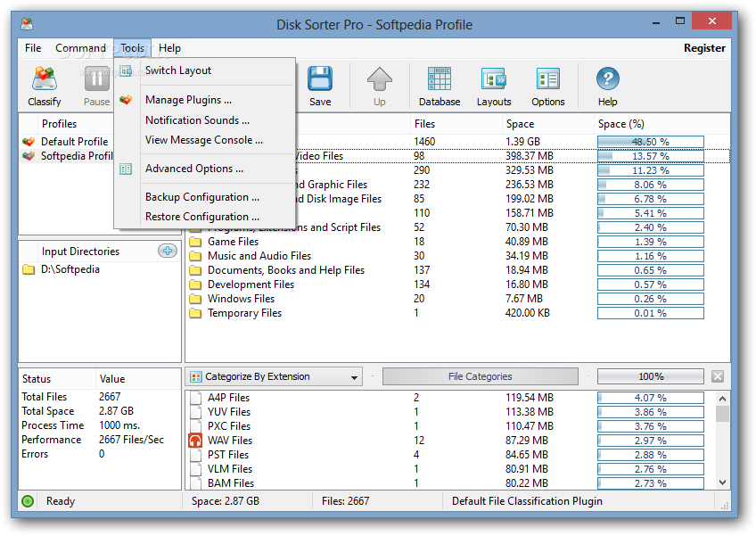Click the add input directory plus icon
Image resolution: width=756 pixels, height=536 pixels.
click(168, 251)
